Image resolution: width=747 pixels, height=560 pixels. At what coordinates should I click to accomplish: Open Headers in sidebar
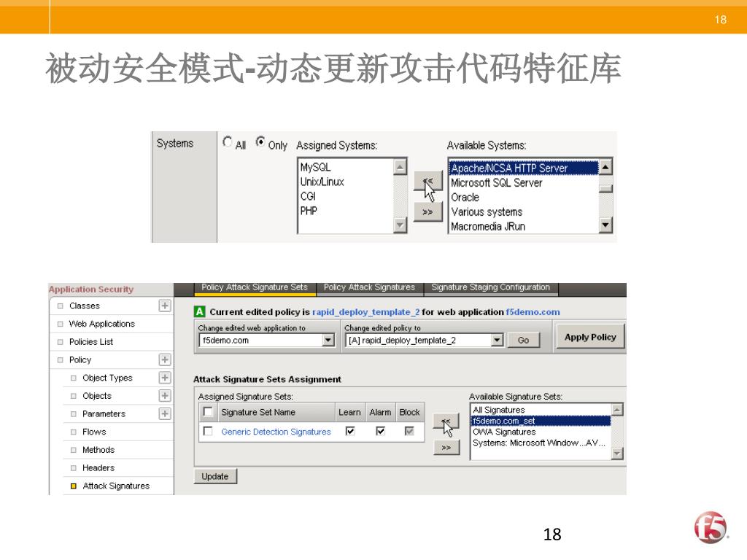pyautogui.click(x=98, y=468)
